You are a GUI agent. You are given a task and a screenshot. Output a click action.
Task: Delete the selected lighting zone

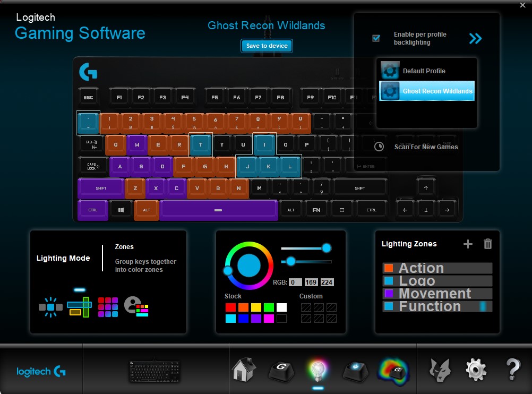click(488, 244)
